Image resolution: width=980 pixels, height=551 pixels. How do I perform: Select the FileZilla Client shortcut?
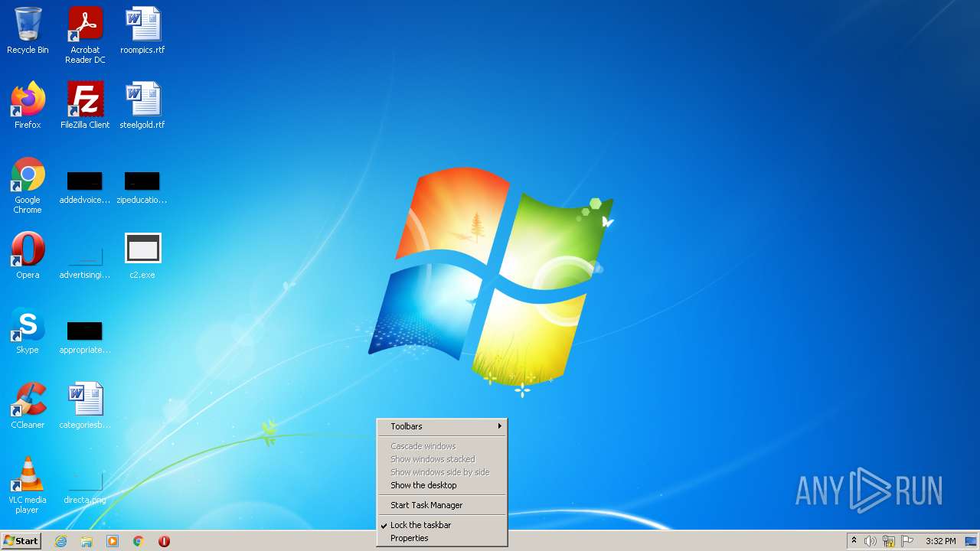85,106
